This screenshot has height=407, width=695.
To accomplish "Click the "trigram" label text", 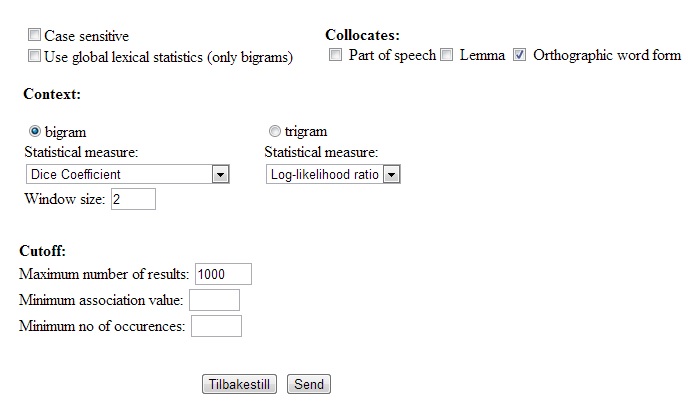I will pyautogui.click(x=305, y=131).
